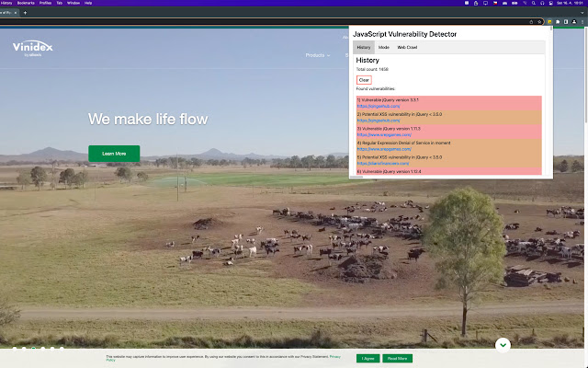The image size is (588, 368).
Task: Open a new browser tab with plus icon
Action: [25, 12]
